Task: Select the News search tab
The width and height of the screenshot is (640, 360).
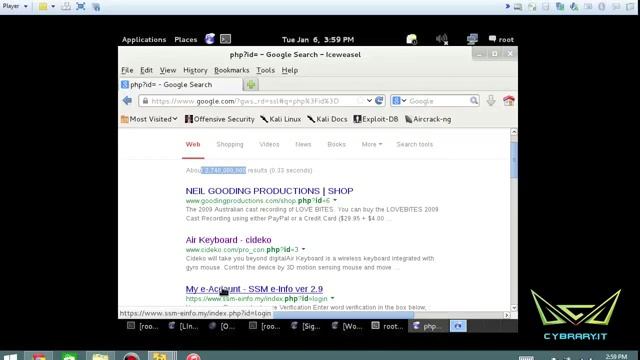Action: pyautogui.click(x=303, y=144)
